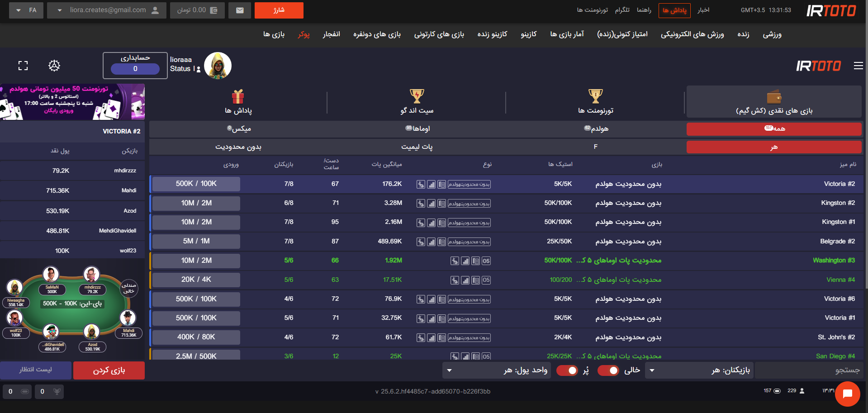Click the 'جستجو' search field
Viewport: 868px width, 413px height.
(809, 370)
